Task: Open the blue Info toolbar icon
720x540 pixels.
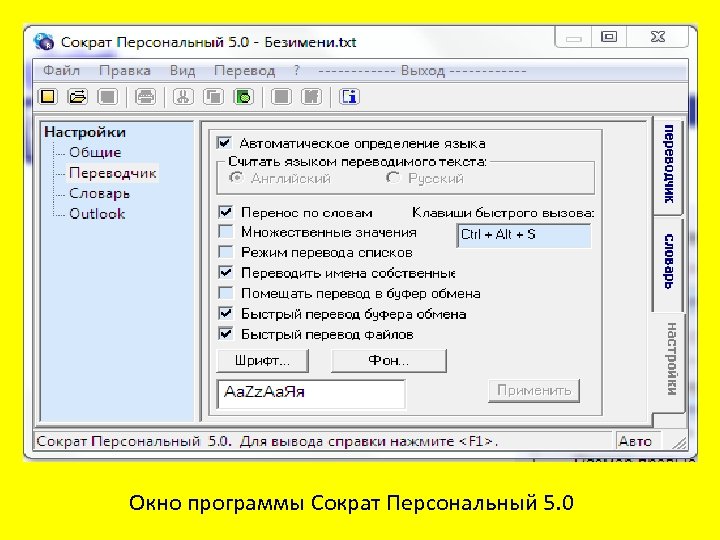Action: (349, 97)
